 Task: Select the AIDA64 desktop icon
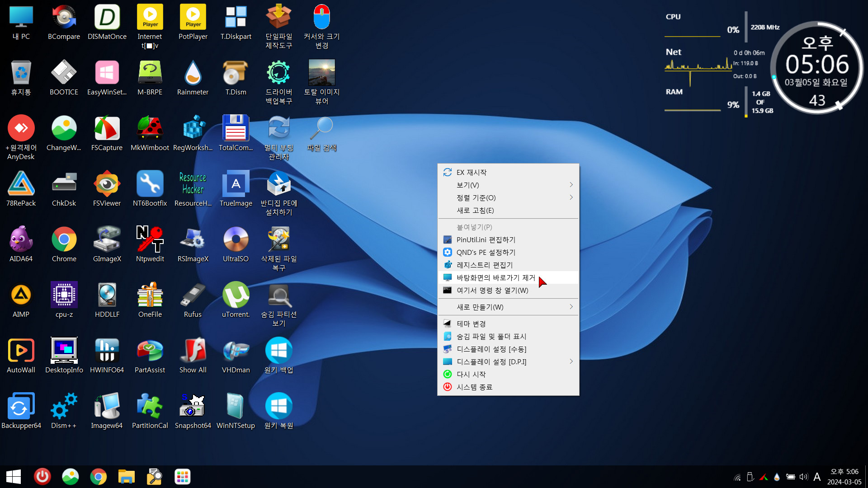click(21, 244)
